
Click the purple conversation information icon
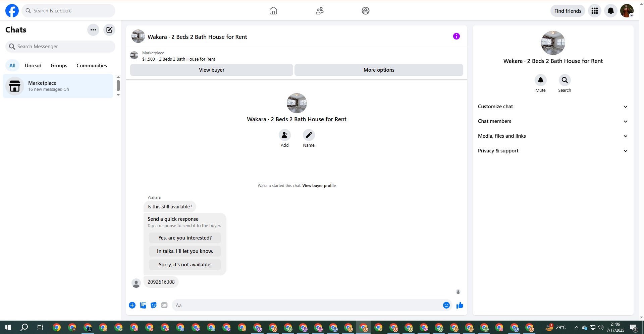(457, 36)
